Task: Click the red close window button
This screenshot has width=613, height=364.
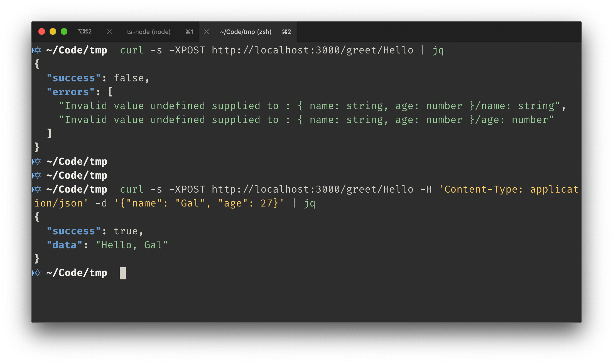Action: pyautogui.click(x=42, y=31)
